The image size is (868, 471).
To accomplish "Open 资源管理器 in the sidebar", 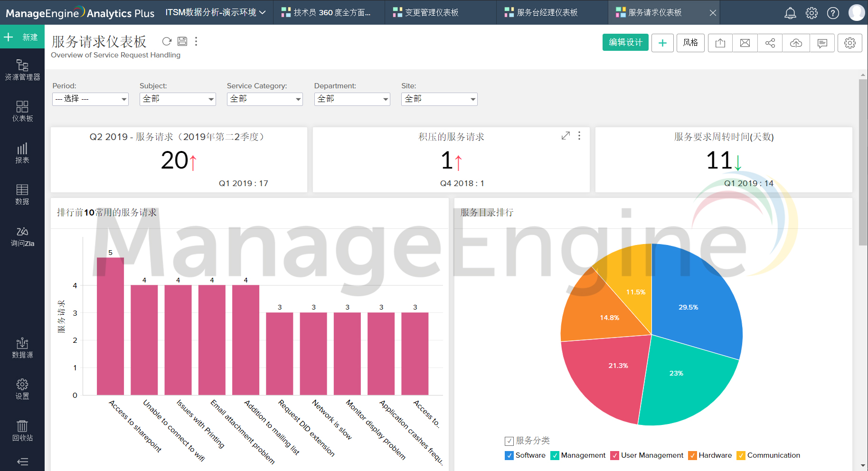I will coord(22,70).
